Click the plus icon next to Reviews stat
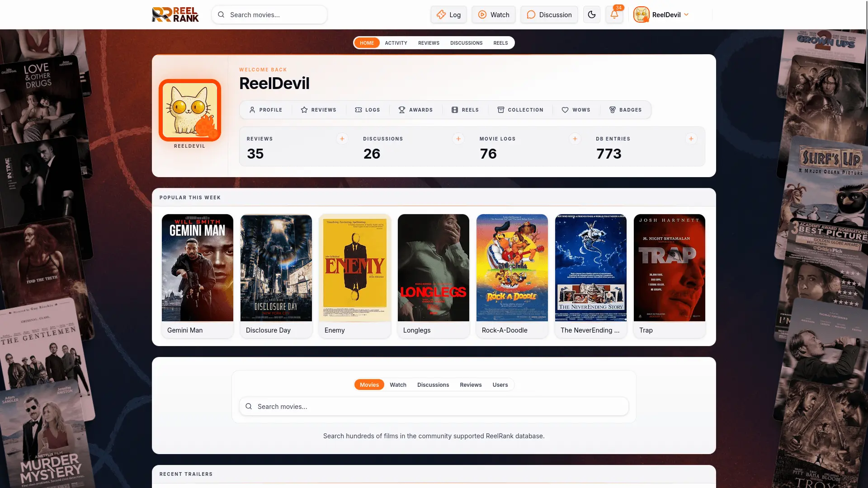The width and height of the screenshot is (868, 488). point(342,139)
